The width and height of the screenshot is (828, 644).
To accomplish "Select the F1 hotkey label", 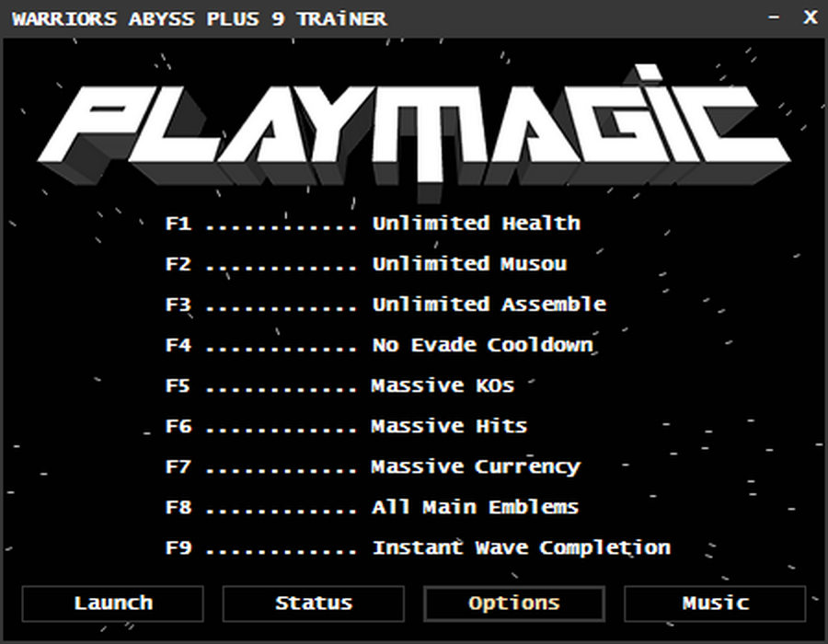I will (180, 223).
